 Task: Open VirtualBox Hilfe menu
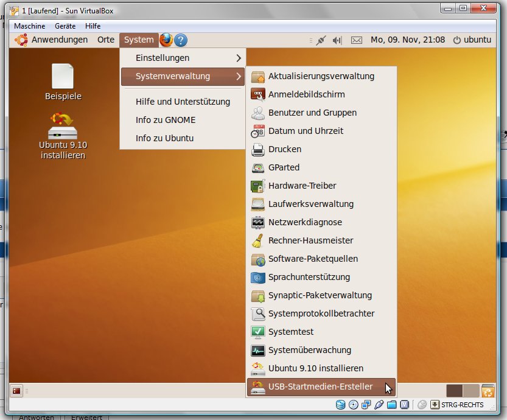pos(93,26)
